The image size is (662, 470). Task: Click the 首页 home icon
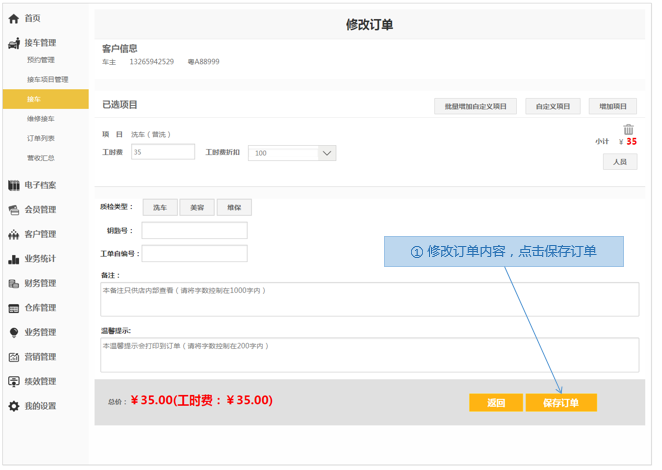14,18
